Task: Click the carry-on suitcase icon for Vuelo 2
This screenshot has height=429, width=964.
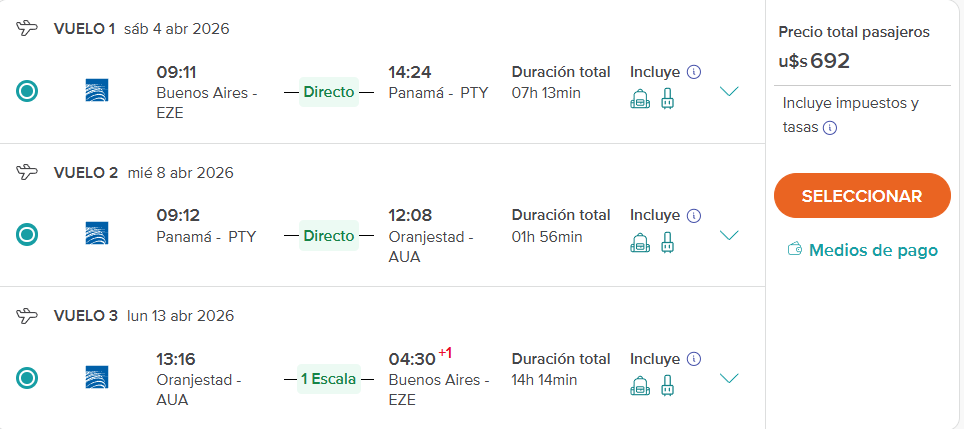Action: (667, 242)
